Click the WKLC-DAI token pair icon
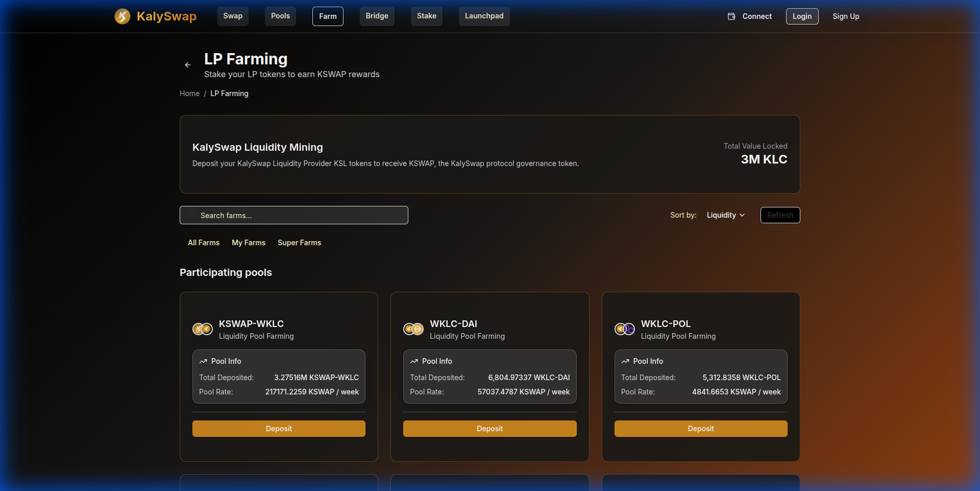This screenshot has height=491, width=980. click(x=413, y=329)
